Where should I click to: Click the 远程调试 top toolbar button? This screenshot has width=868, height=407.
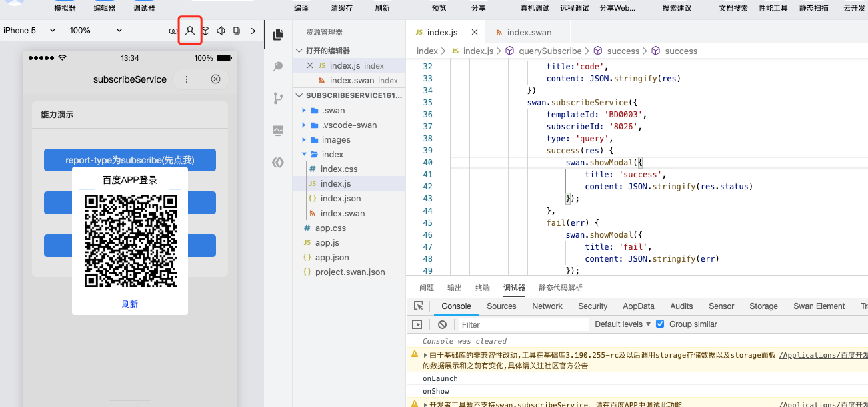pos(575,9)
